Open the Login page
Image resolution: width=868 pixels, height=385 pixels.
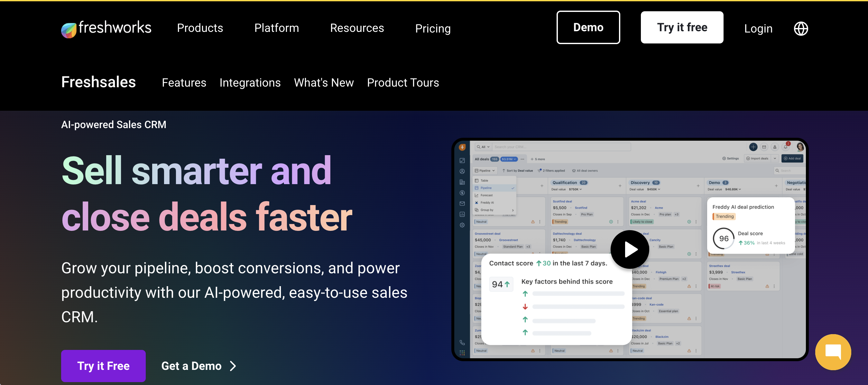pyautogui.click(x=758, y=29)
